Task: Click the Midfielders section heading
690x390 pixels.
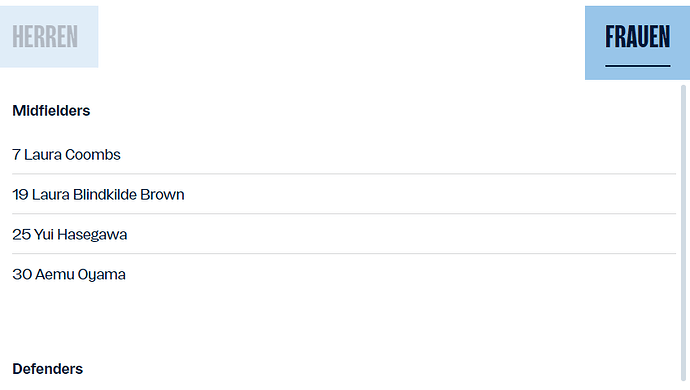Action: [51, 111]
